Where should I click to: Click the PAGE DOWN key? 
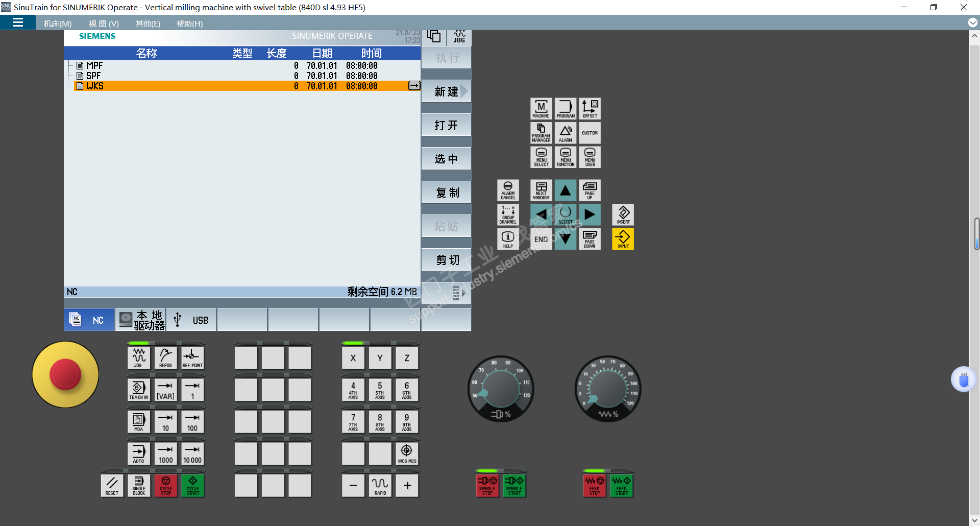pos(590,239)
